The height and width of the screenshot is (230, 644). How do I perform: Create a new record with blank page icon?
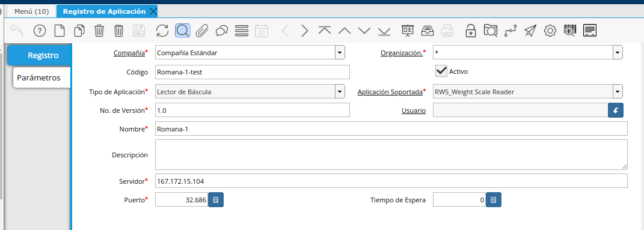pos(60,31)
